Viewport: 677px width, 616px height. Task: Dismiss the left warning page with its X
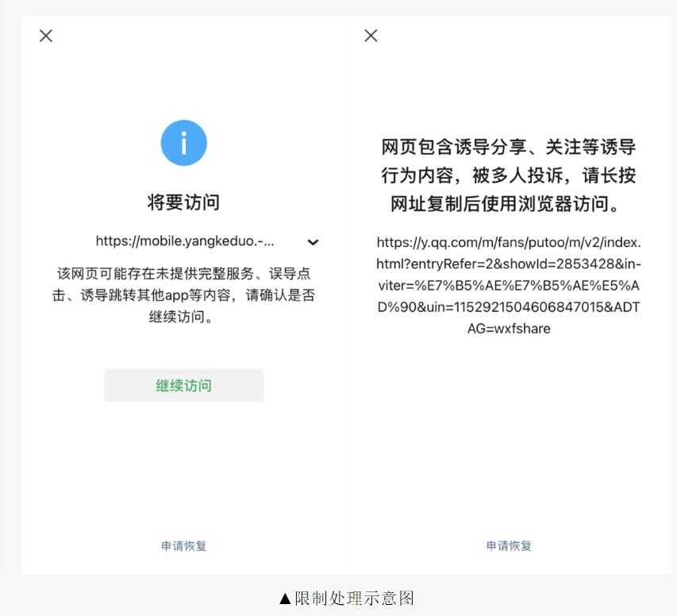(x=45, y=36)
